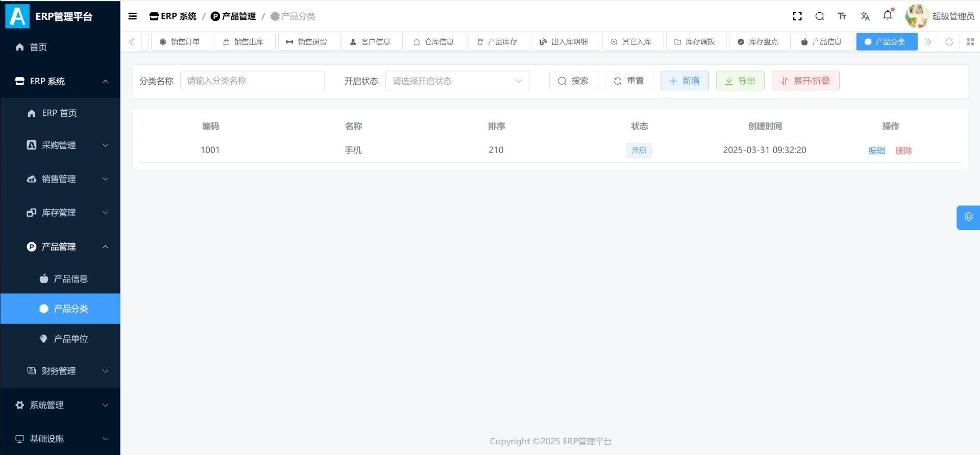The height and width of the screenshot is (455, 980).
Task: Click the 超级管理员 username
Action: tap(953, 16)
